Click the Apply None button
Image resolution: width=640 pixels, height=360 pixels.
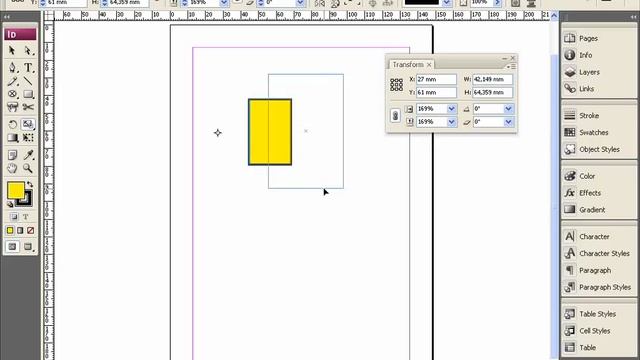[x=30, y=231]
